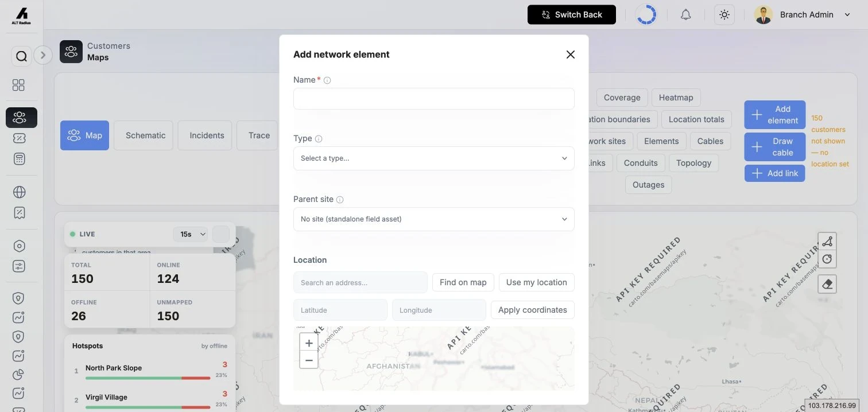
Task: Click info icon beside Type label
Action: 319,139
